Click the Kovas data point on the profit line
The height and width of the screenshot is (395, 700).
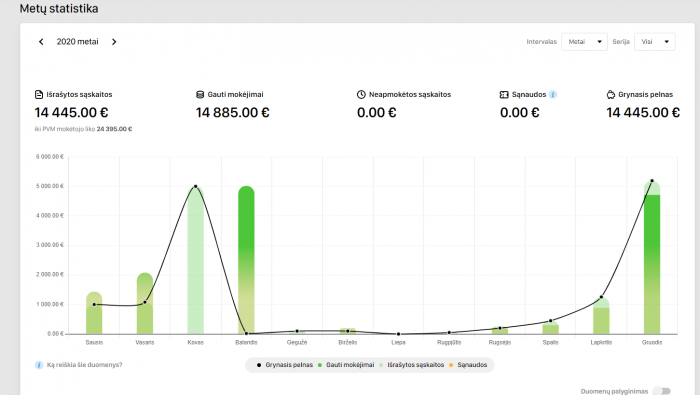pyautogui.click(x=196, y=187)
